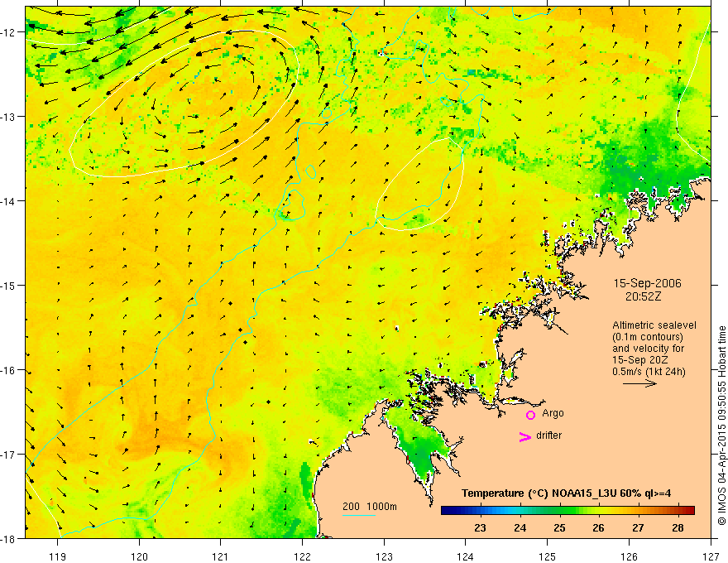Click the longitude axis label 123
This screenshot has height=563, width=728.
pyautogui.click(x=384, y=556)
